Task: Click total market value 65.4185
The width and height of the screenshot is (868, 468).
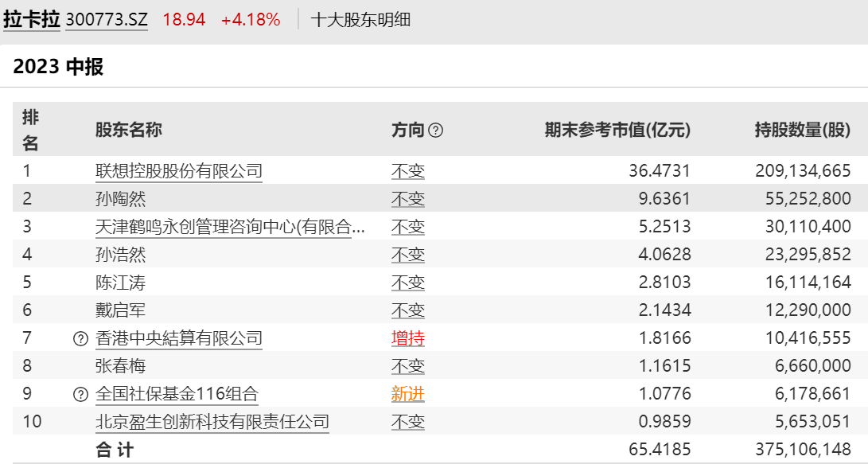Action: click(x=660, y=449)
